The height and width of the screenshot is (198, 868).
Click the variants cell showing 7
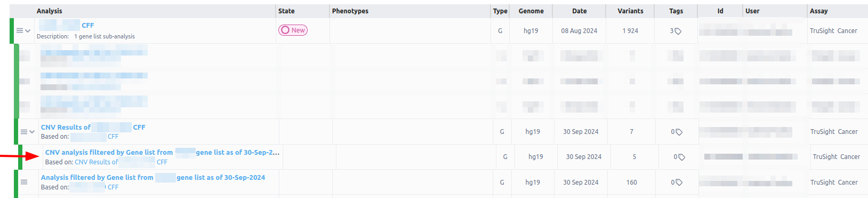point(632,132)
